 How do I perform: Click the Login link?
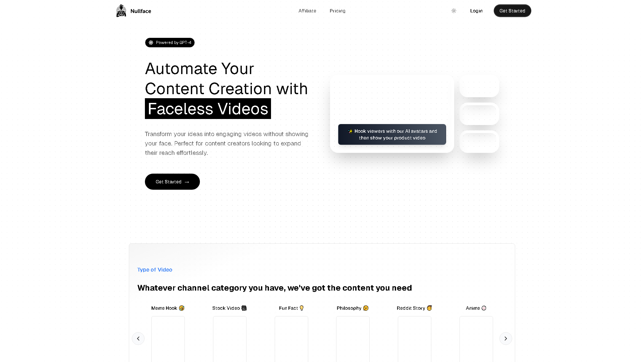[x=476, y=10]
